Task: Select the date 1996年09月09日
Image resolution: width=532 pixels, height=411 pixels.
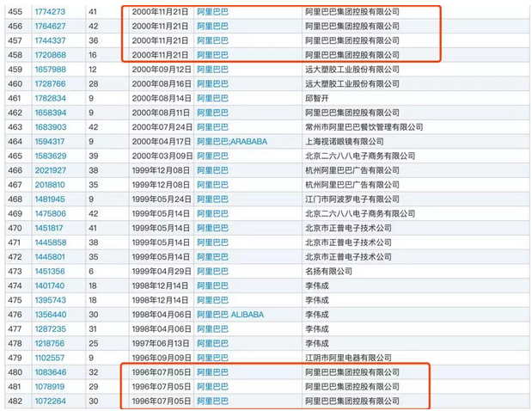Action: (162, 358)
